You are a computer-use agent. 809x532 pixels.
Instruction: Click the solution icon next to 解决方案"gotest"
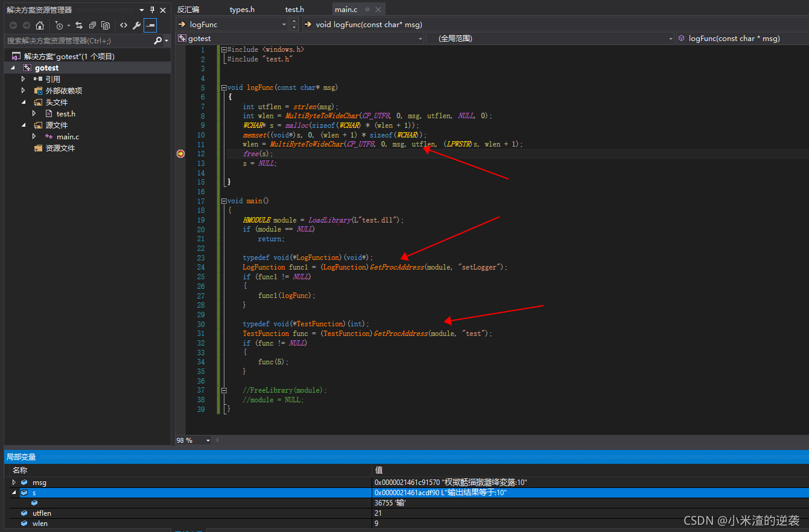coord(16,56)
